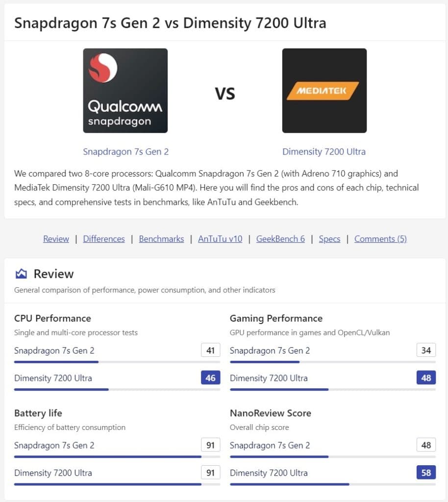Click the Snapdragon CPU Performance progress bar

point(56,362)
